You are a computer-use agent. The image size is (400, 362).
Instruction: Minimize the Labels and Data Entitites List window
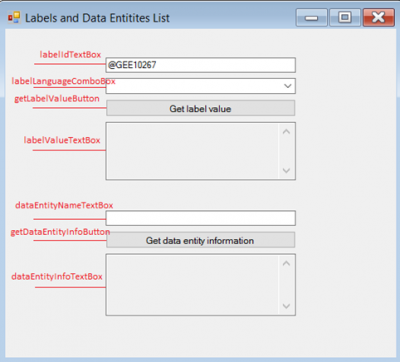[x=312, y=18]
